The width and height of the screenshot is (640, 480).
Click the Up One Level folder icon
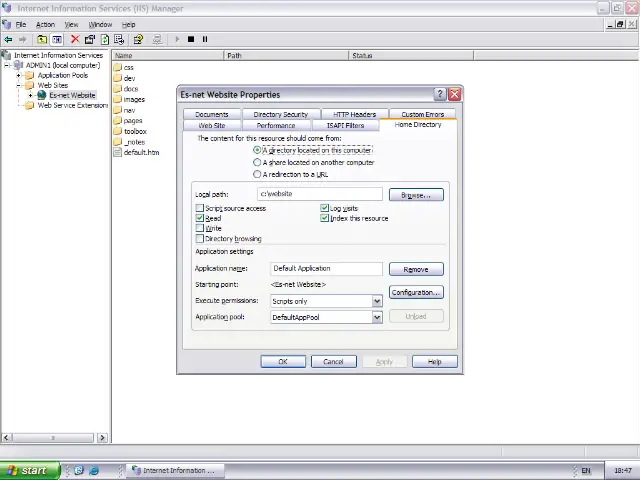pos(42,39)
